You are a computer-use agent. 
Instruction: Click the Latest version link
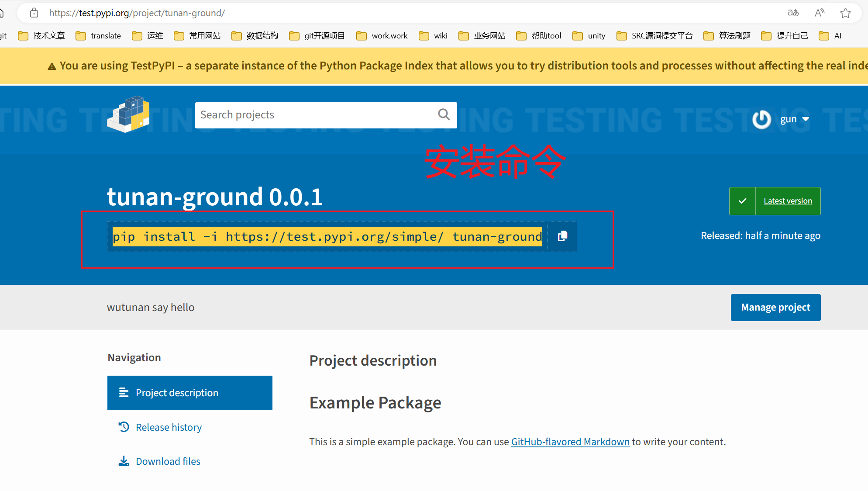pos(788,201)
